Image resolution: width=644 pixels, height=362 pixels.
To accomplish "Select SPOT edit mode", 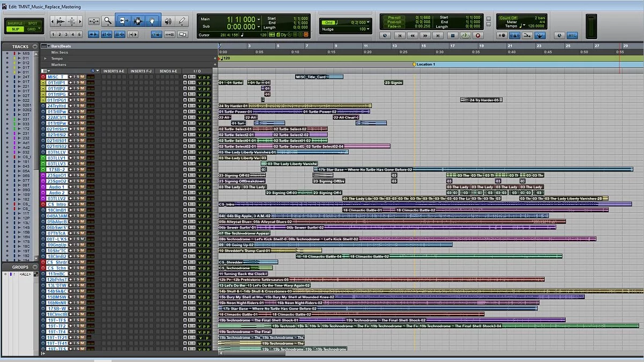I will [33, 24].
